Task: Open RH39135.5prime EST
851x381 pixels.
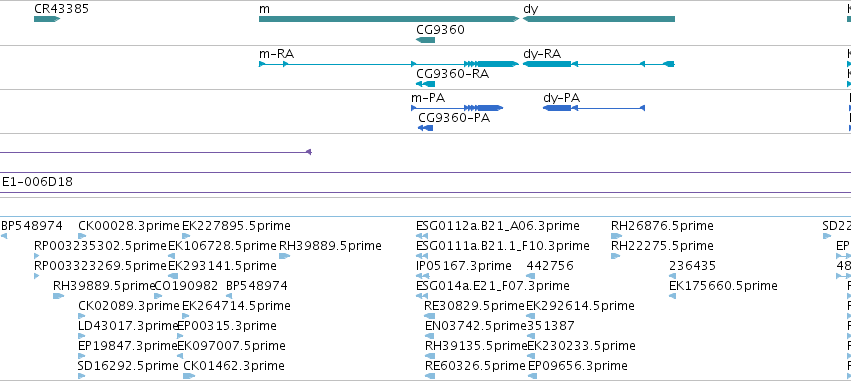Action: (x=476, y=346)
